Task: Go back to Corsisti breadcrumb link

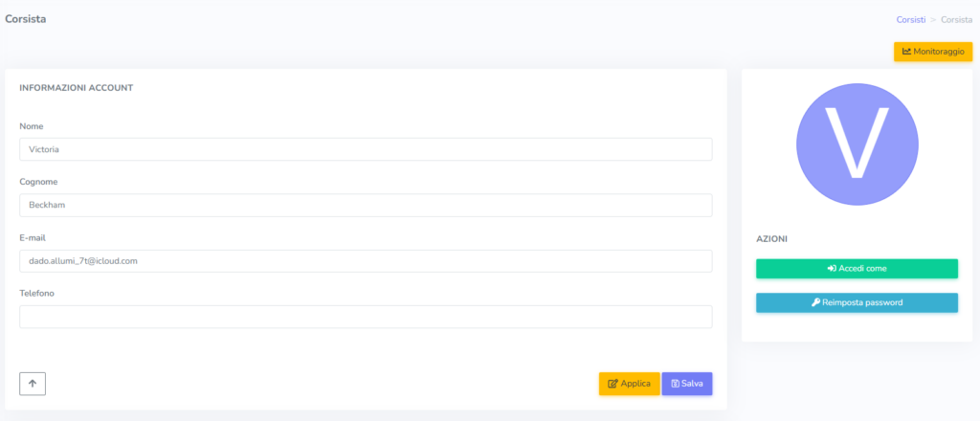Action: (x=910, y=19)
